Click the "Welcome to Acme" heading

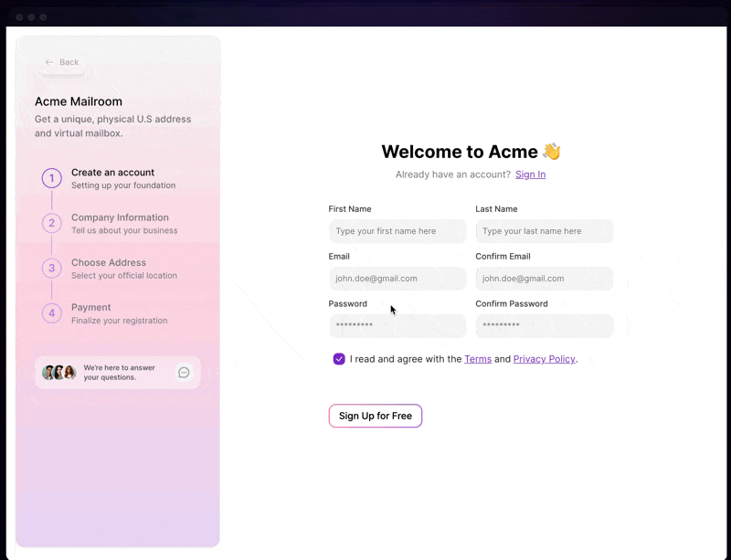pyautogui.click(x=471, y=152)
